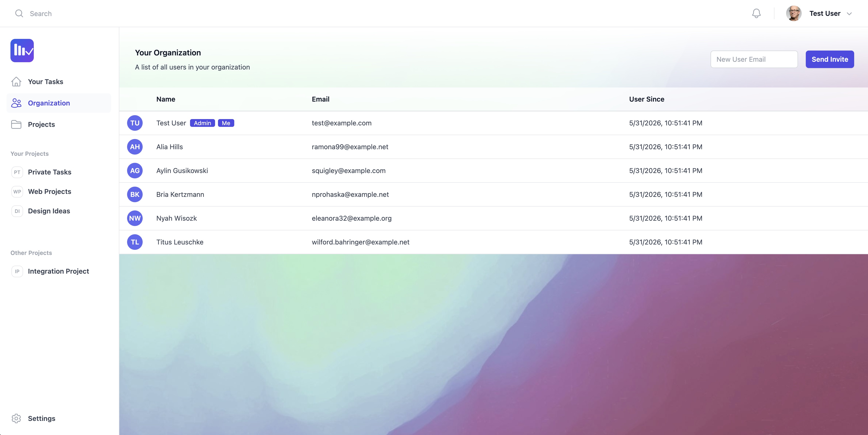Click the WP project badge icon

(17, 192)
